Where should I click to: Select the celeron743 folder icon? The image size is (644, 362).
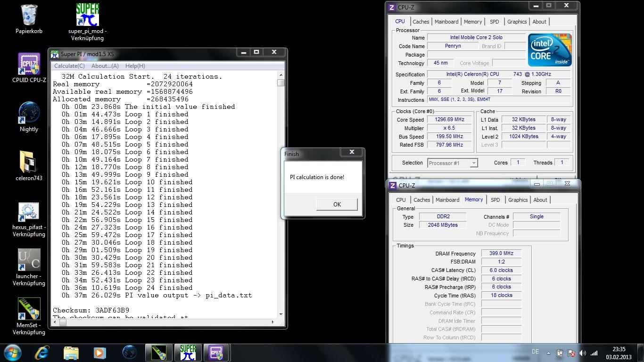(x=29, y=162)
